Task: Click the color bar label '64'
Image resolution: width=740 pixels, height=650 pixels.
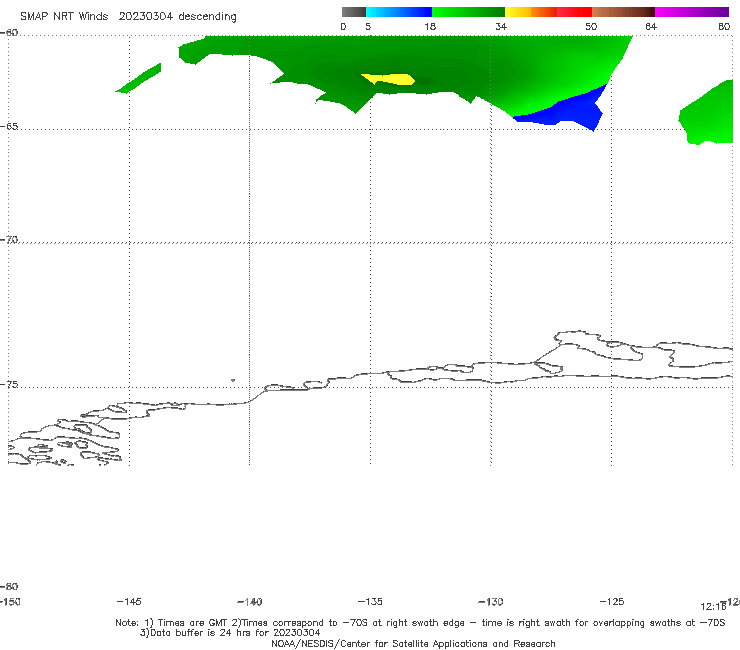Action: coord(651,26)
